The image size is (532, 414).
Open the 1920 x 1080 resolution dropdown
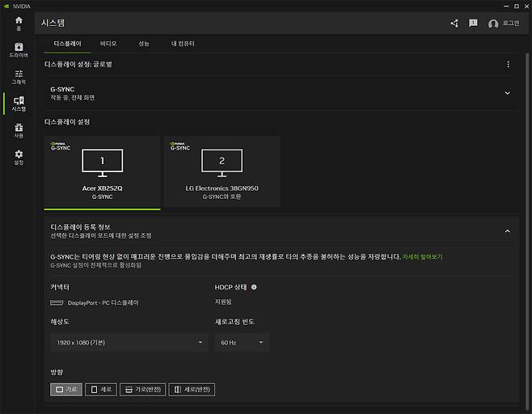coord(129,342)
